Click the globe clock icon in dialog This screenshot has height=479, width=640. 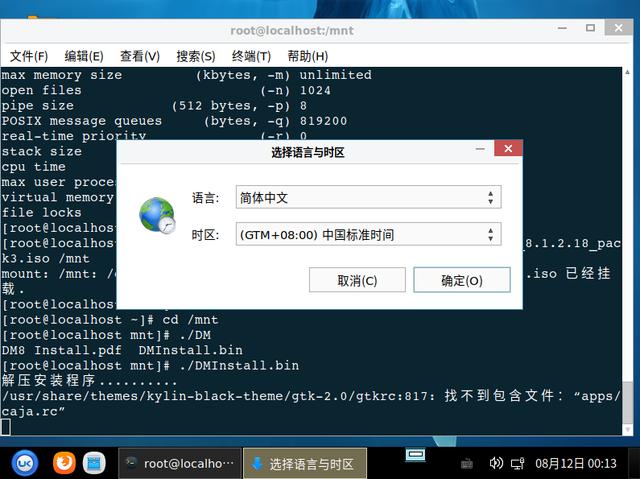pyautogui.click(x=157, y=215)
